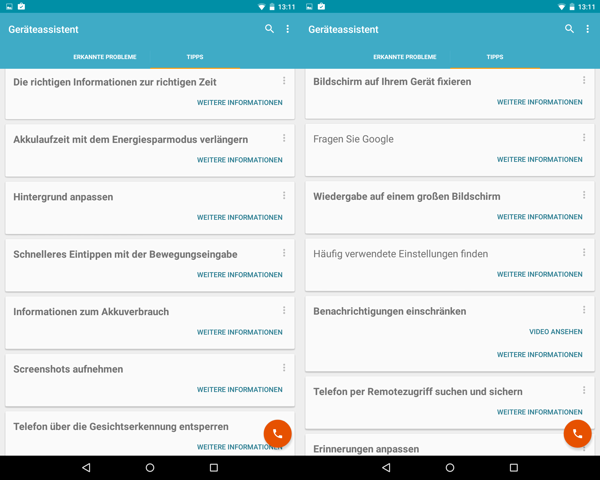
Task: Tap battery status icon on right screen
Action: point(572,7)
